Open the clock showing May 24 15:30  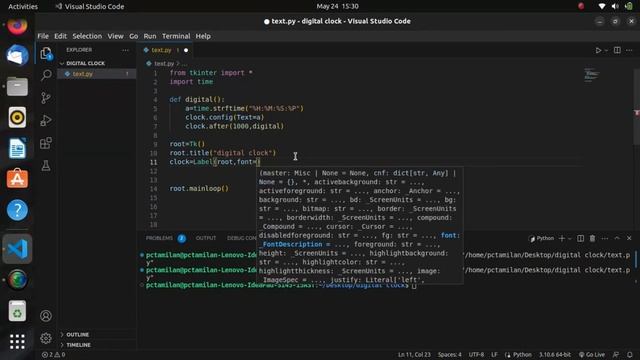coord(337,6)
